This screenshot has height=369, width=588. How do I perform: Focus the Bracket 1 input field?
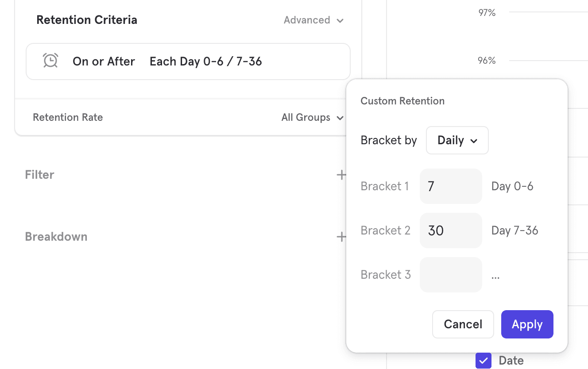pos(450,186)
